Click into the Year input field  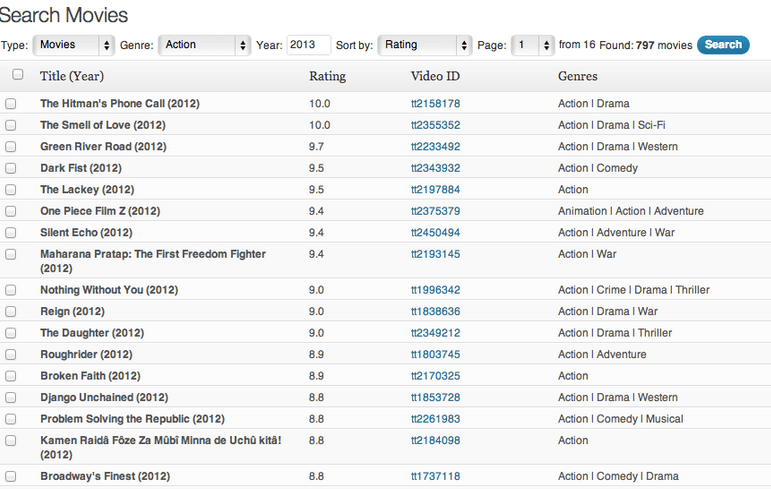(x=308, y=45)
